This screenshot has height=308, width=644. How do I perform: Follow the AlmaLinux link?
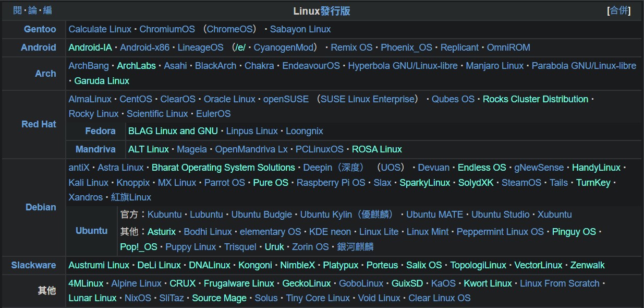pos(90,99)
